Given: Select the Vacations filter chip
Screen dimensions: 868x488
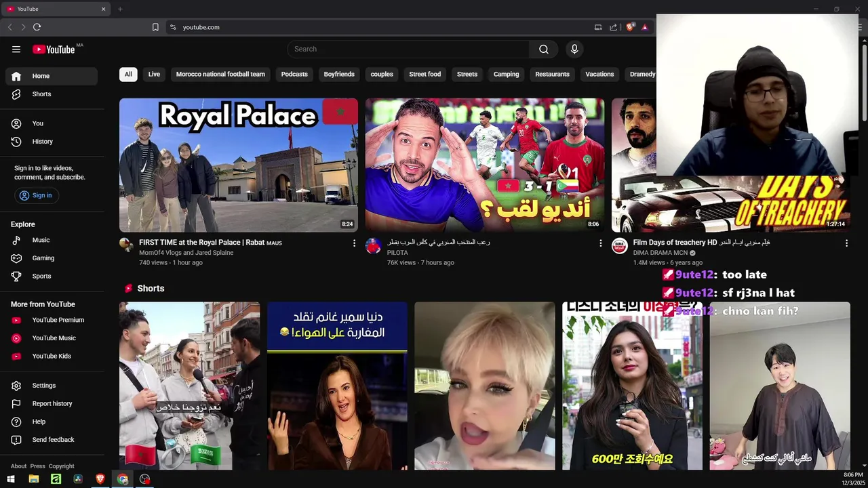Looking at the screenshot, I should [x=599, y=74].
